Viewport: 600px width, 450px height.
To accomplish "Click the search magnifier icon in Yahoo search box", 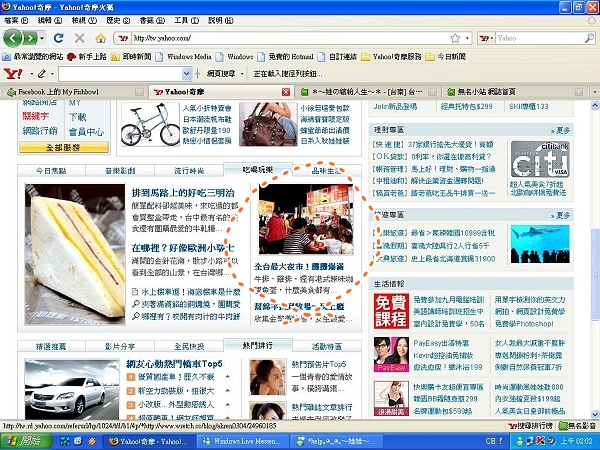I will [x=589, y=38].
